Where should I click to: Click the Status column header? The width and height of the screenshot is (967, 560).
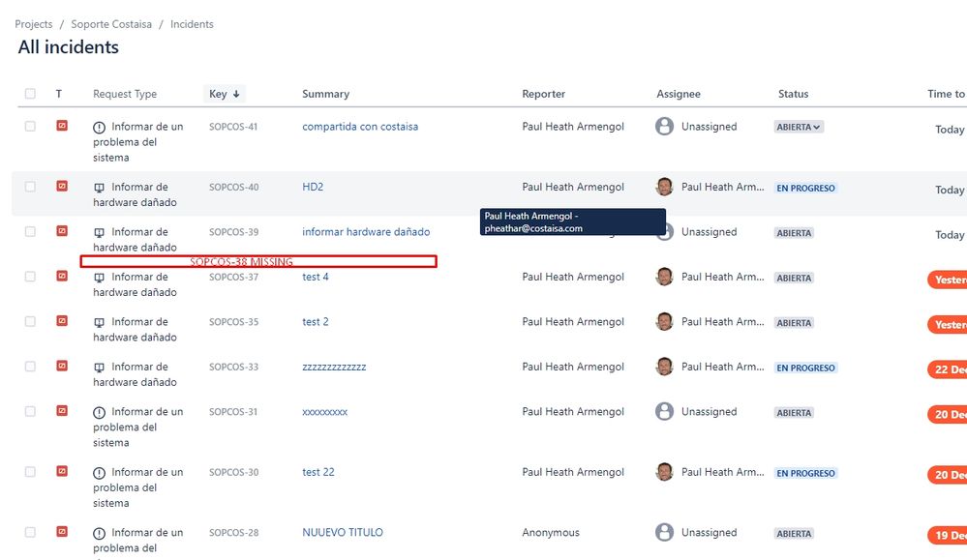tap(793, 94)
